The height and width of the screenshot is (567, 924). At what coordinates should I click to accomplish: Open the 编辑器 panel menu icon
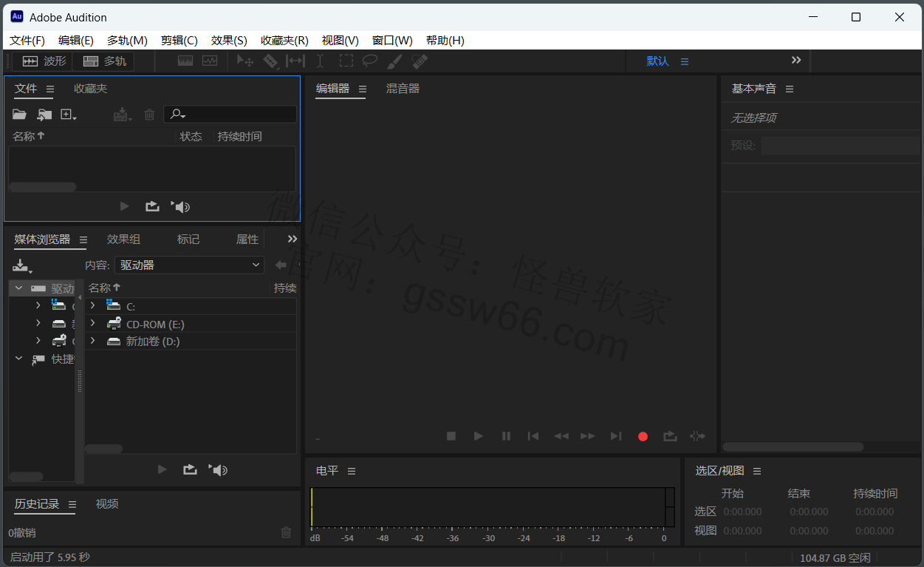point(363,89)
